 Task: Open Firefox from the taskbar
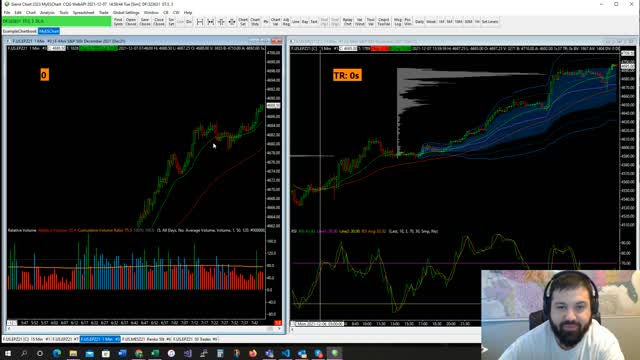253,353
